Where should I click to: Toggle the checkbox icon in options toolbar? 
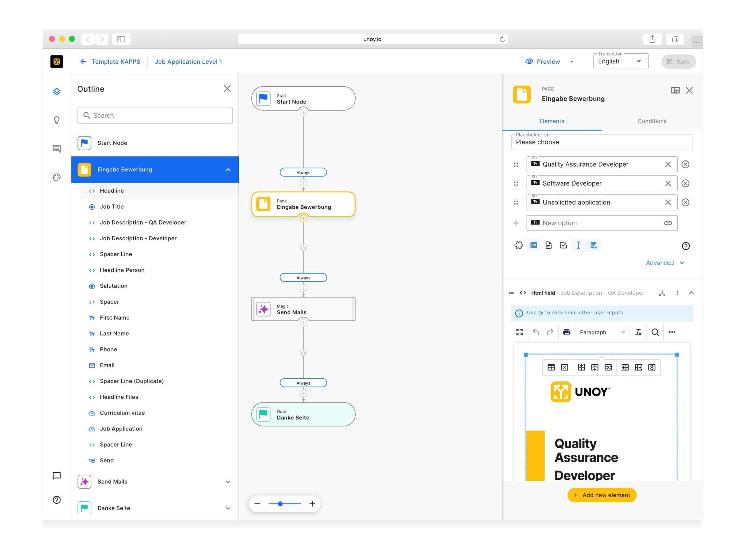563,245
